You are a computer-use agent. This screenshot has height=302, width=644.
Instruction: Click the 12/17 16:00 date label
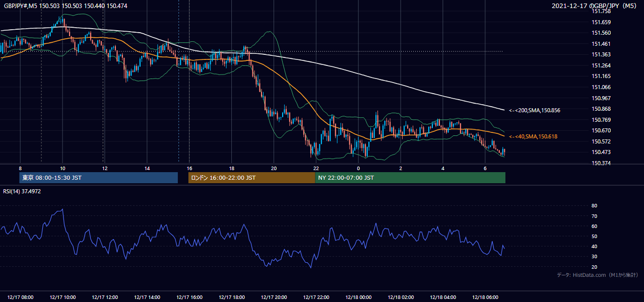[x=189, y=297]
